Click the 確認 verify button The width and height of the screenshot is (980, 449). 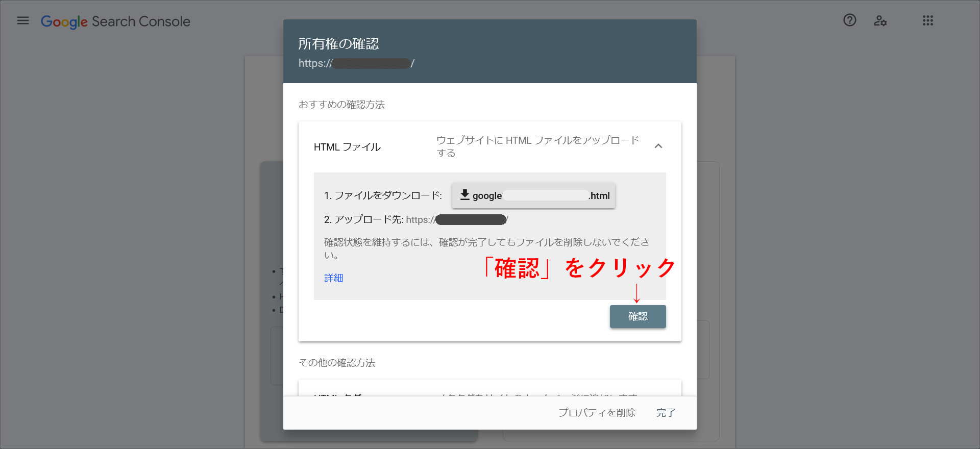[x=638, y=316]
